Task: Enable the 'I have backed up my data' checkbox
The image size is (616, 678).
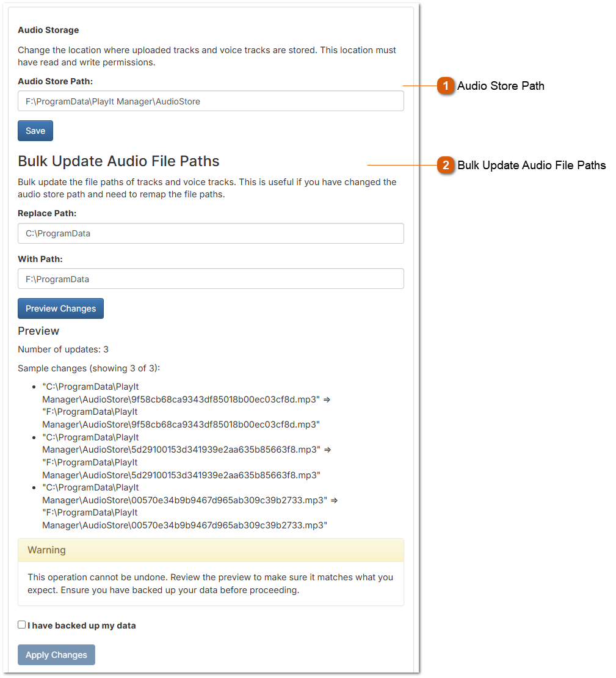Action: (x=21, y=624)
